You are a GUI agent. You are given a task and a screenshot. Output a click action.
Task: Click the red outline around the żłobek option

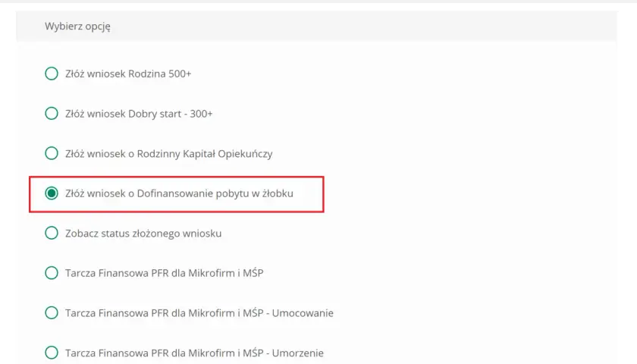[177, 177]
